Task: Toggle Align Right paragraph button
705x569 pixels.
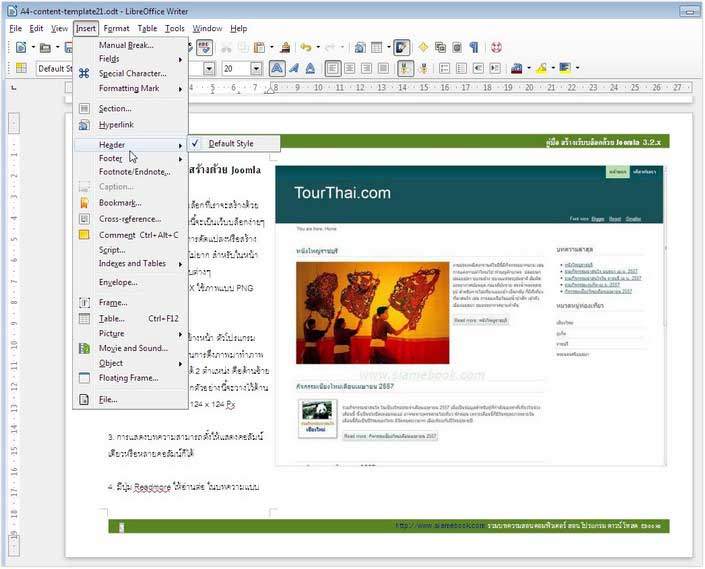Action: point(366,68)
